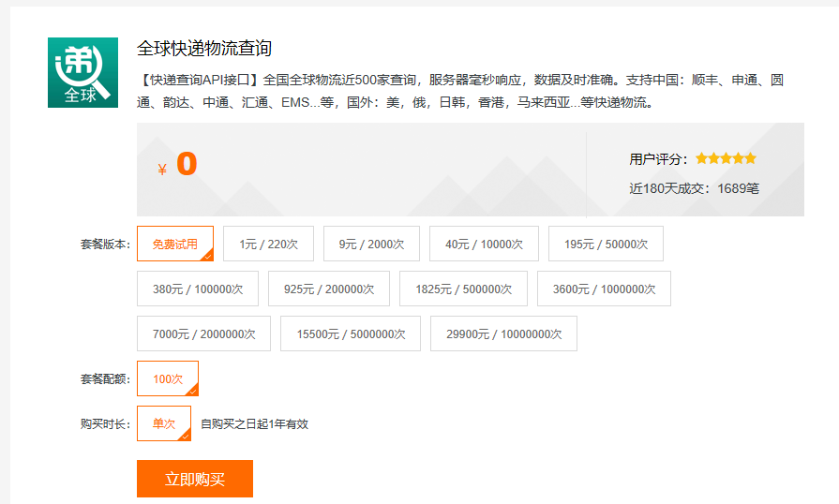This screenshot has height=504, width=839.
Task: Click the five-star user rating
Action: click(726, 158)
